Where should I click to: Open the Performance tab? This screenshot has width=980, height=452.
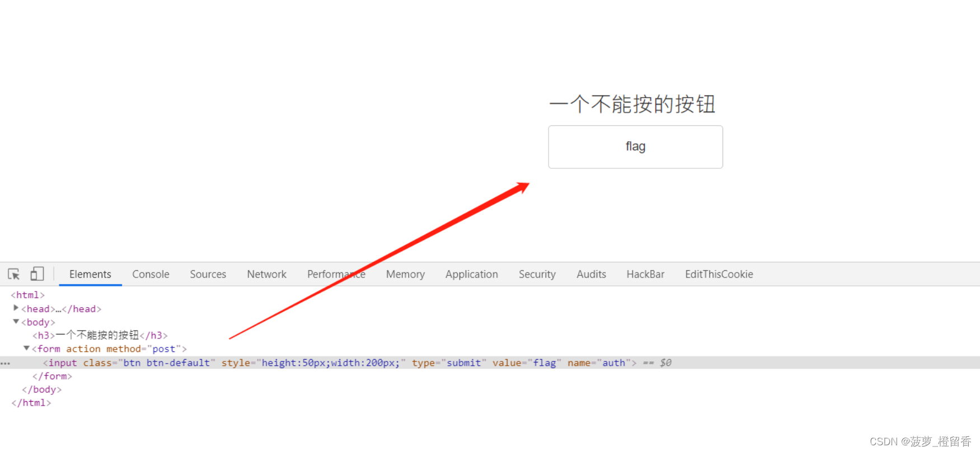[336, 274]
